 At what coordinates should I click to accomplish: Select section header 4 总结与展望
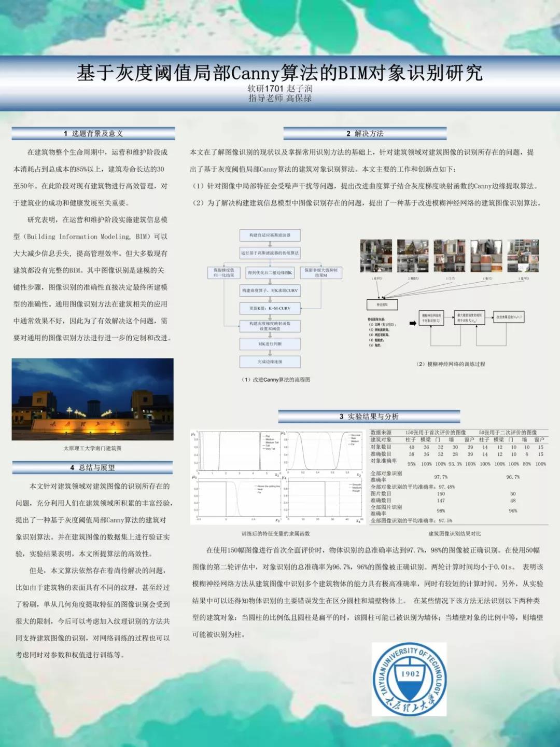tap(92, 467)
